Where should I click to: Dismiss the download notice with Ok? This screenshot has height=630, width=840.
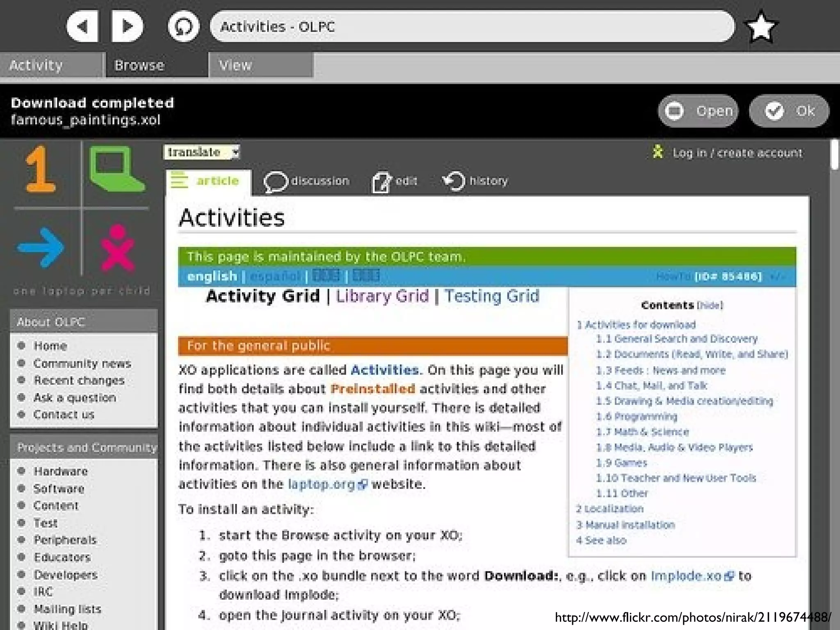click(x=789, y=111)
